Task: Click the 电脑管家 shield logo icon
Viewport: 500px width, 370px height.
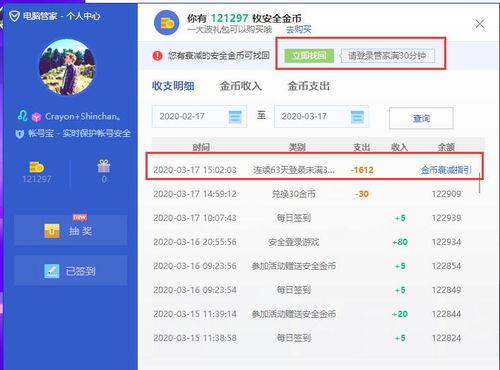Action: point(14,16)
